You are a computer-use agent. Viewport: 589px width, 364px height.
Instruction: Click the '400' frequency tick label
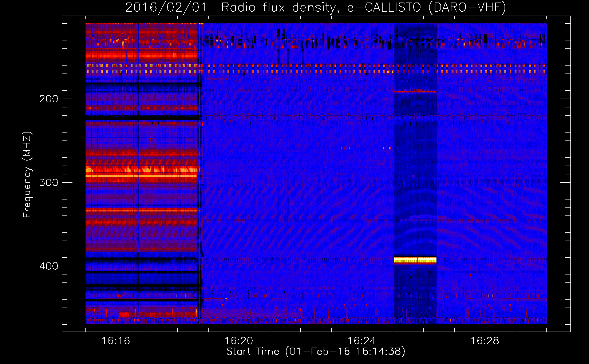point(49,266)
